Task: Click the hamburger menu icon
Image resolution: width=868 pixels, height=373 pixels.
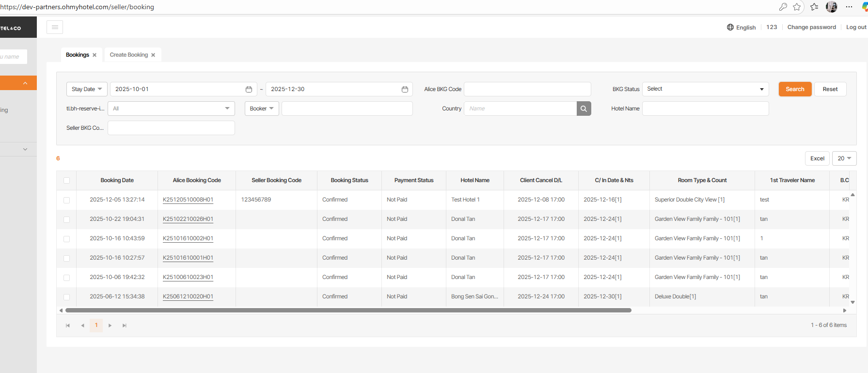Action: coord(55,27)
